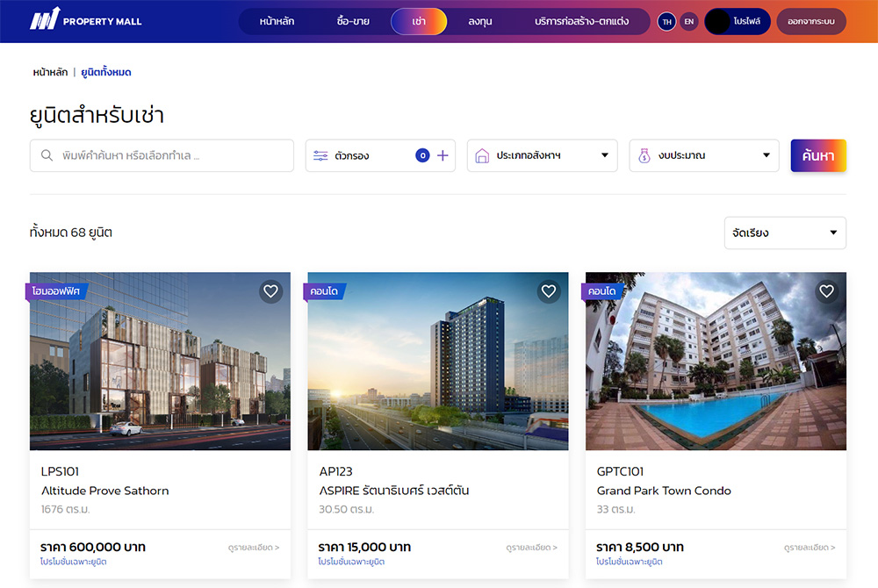Click the AP123 unit code

point(335,471)
